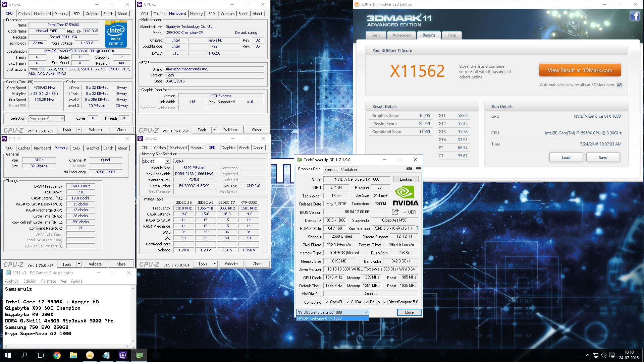
Task: Open the Help tab in 3DMark 11
Action: pos(451,35)
